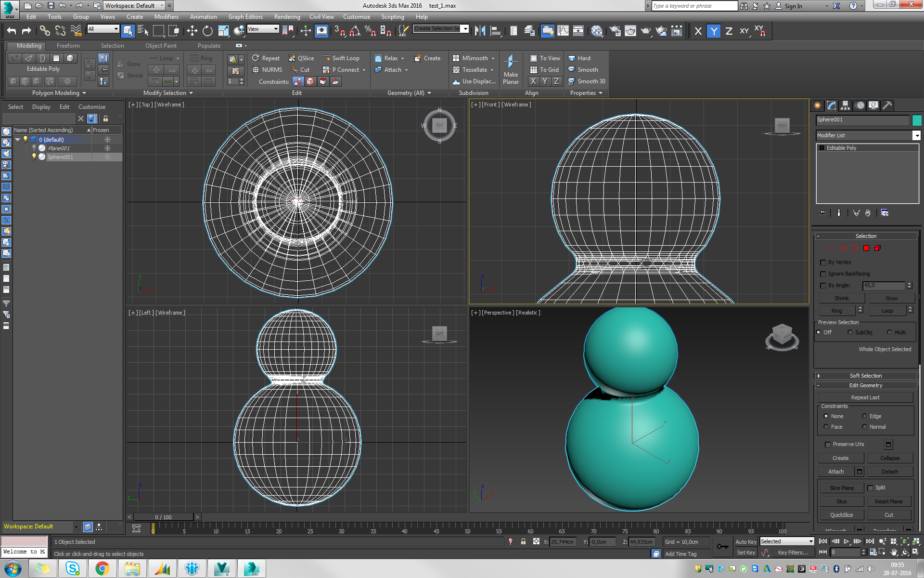Open the Workspace: Default dropdown in title bar
The image size is (924, 578).
click(x=134, y=6)
